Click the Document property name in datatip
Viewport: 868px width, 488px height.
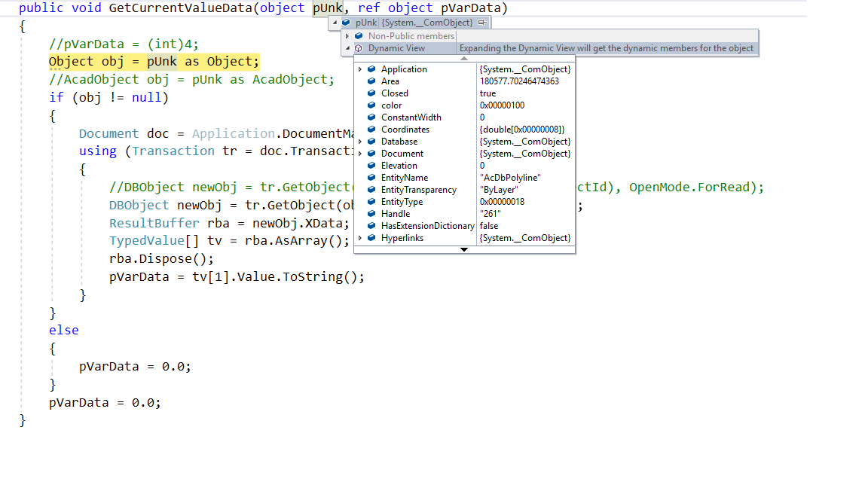pos(402,154)
